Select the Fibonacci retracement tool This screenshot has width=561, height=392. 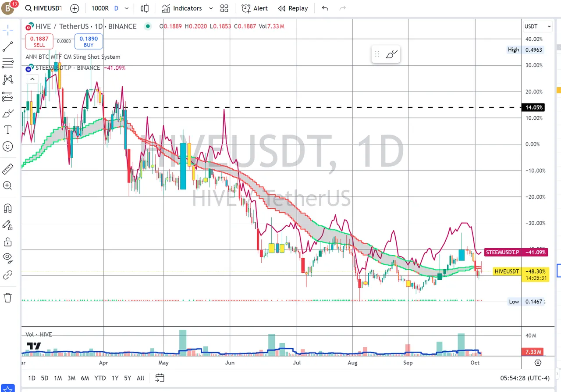7,63
